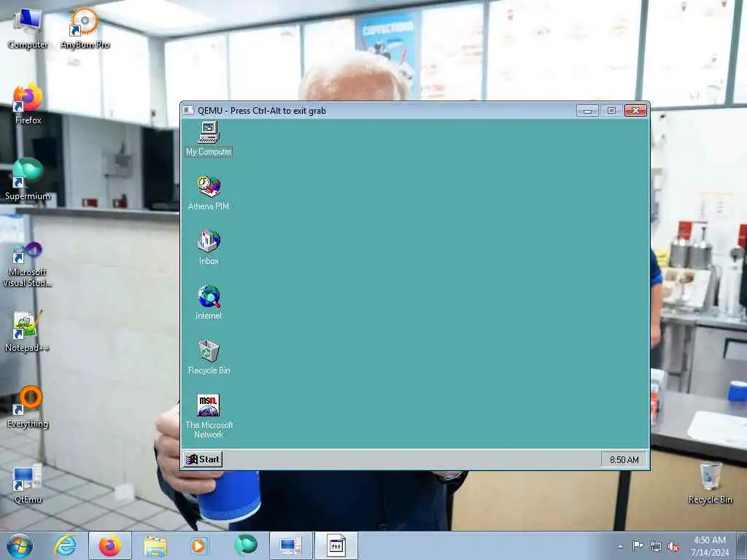Select the Supermium desktop shortcut

click(x=28, y=180)
